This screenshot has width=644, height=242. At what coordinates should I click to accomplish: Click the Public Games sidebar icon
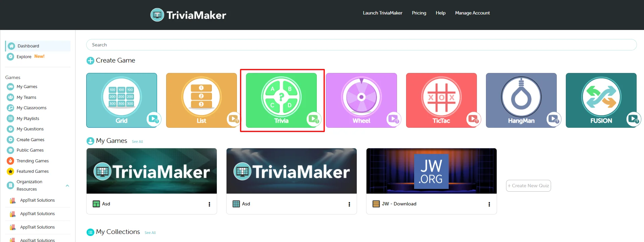coord(10,150)
